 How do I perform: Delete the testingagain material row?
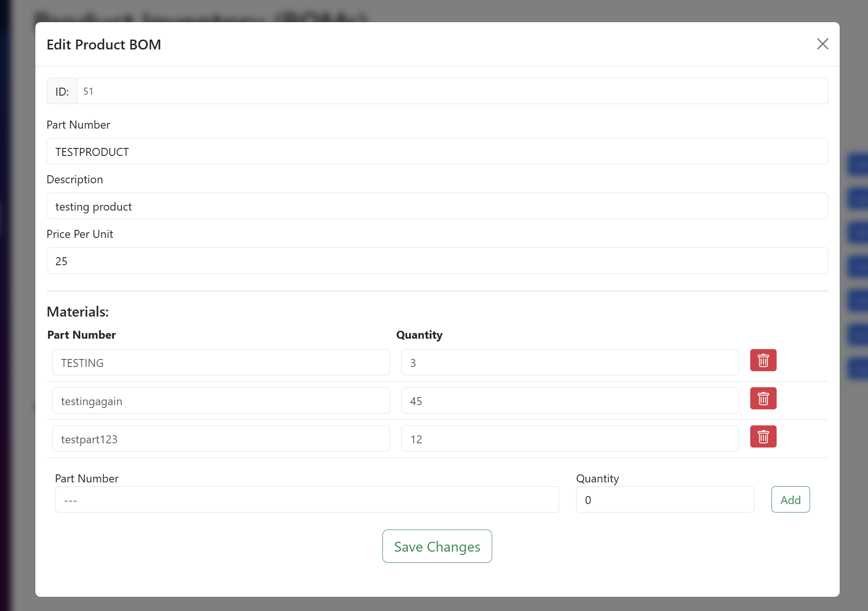pyautogui.click(x=763, y=399)
